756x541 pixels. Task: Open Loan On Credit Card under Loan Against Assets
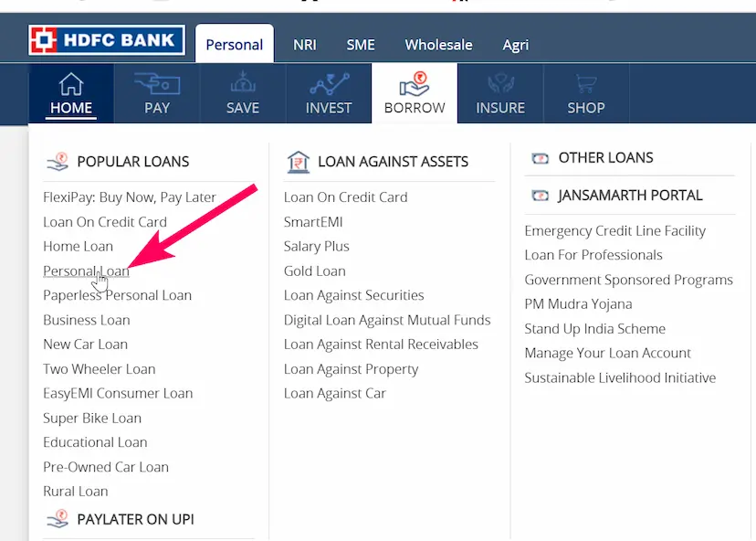pos(346,197)
